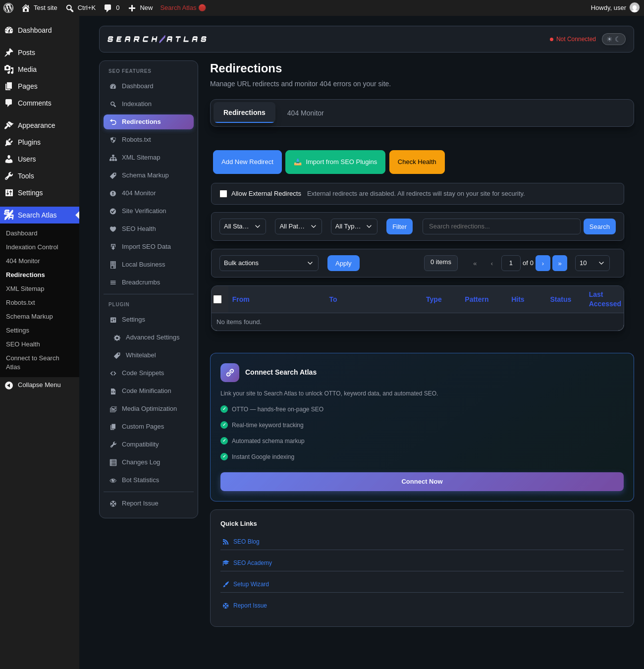The height and width of the screenshot is (669, 644).
Task: Click the Ctrl+K search magnifier icon
Action: [x=70, y=8]
